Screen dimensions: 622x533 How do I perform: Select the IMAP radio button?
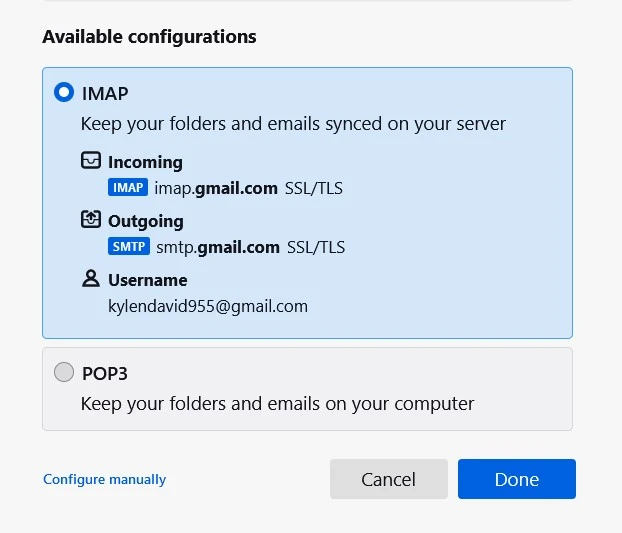click(x=64, y=93)
